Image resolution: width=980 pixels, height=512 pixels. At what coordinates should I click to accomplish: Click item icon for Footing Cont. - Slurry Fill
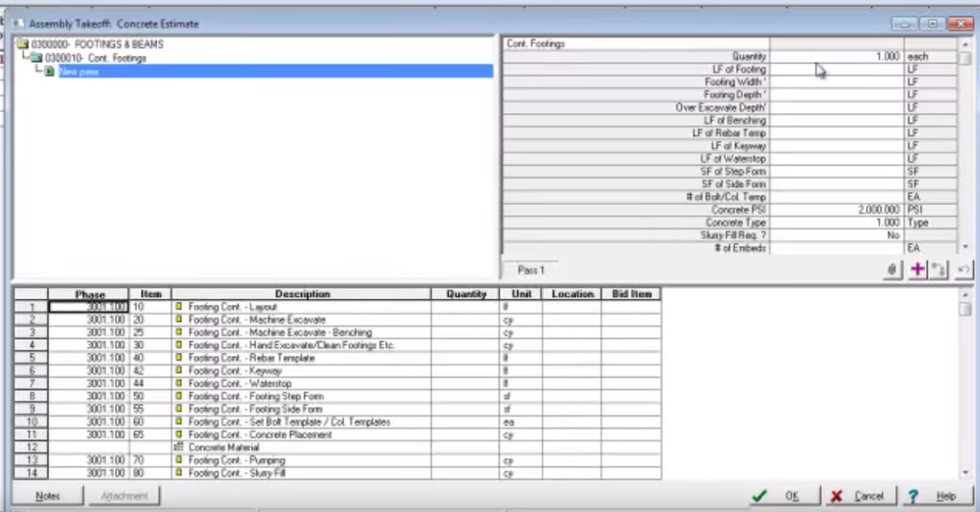178,473
